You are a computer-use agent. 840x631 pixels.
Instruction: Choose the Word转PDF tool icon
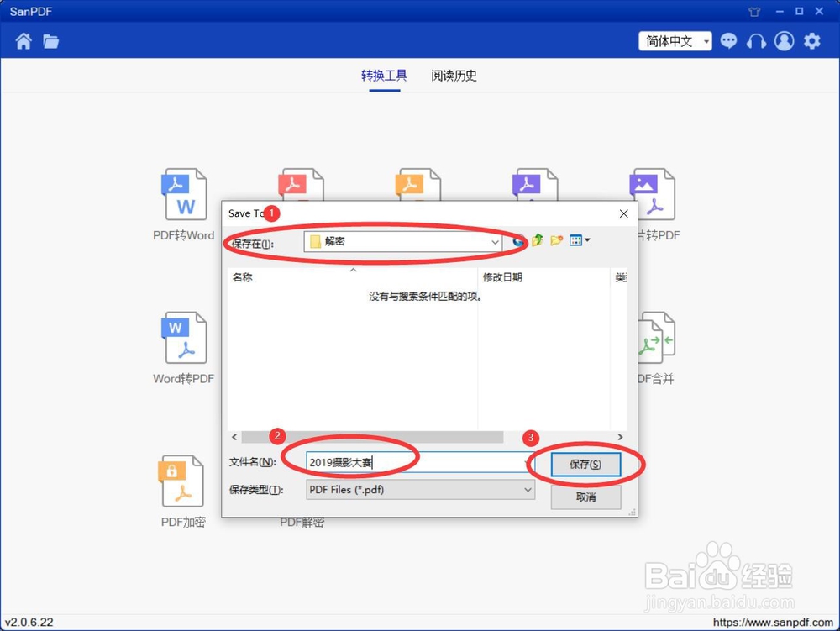(184, 338)
